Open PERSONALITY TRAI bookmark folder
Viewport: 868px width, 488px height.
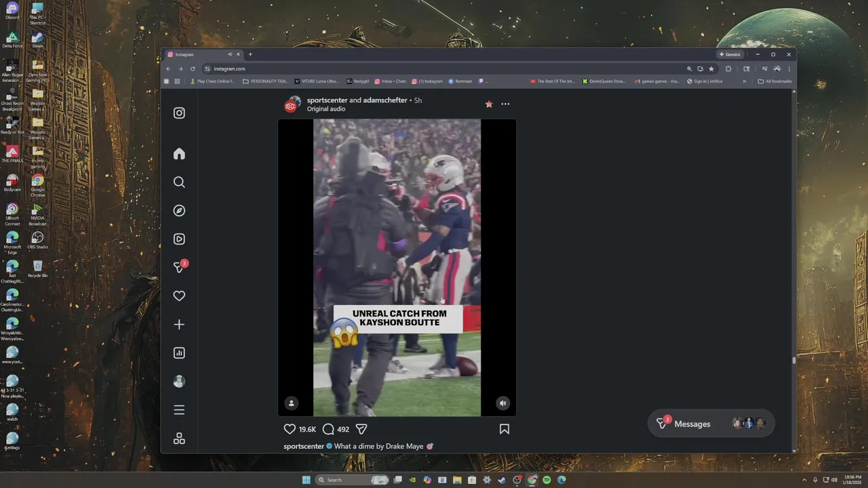pos(266,81)
